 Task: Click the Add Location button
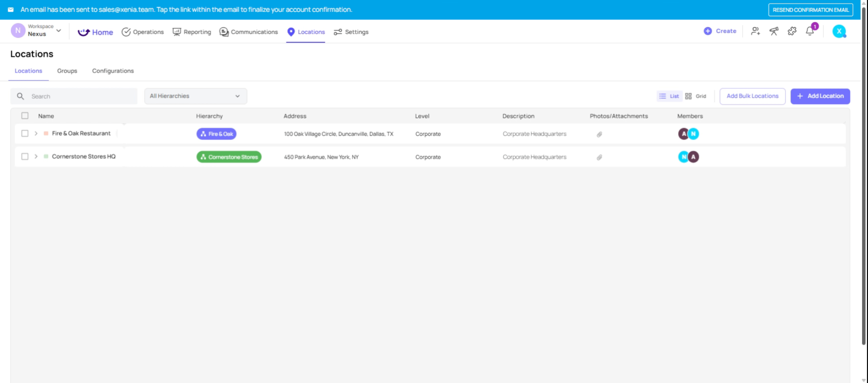click(x=820, y=96)
